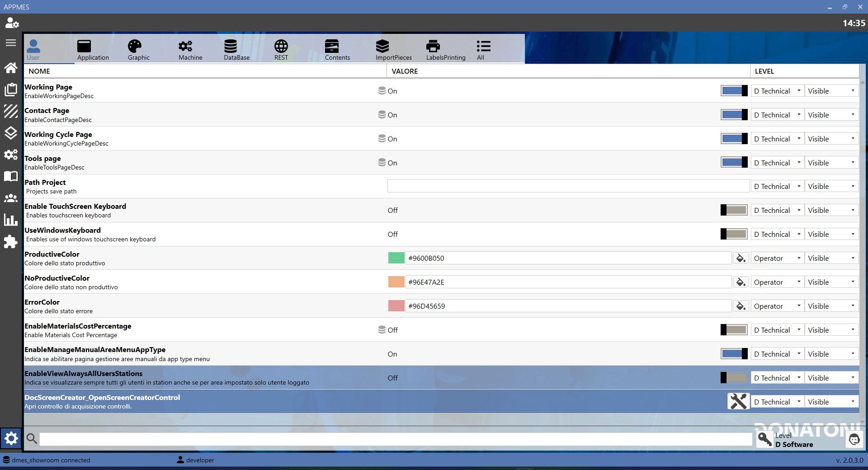The height and width of the screenshot is (470, 868).
Task: Click the hamburger menu icon
Action: click(x=11, y=42)
